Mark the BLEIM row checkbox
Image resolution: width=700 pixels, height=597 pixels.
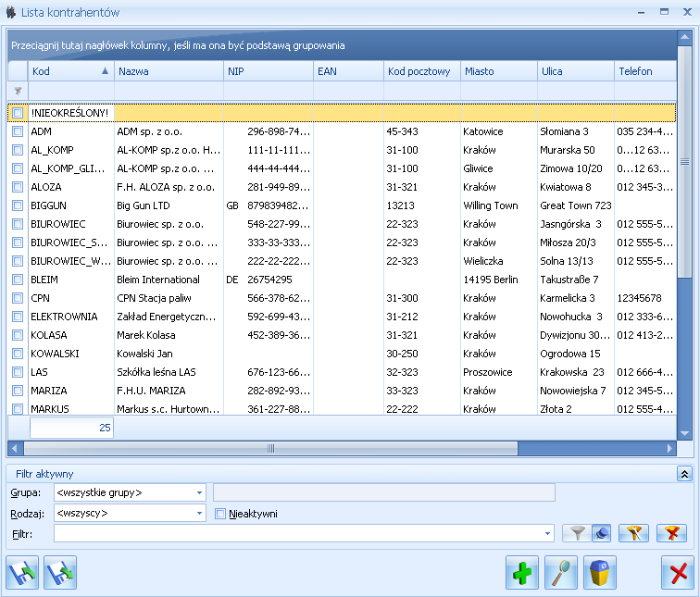click(x=18, y=280)
